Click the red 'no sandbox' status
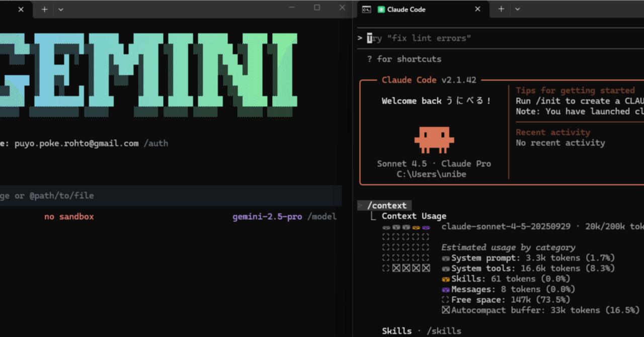Viewport: 644px width, 337px height. tap(69, 217)
